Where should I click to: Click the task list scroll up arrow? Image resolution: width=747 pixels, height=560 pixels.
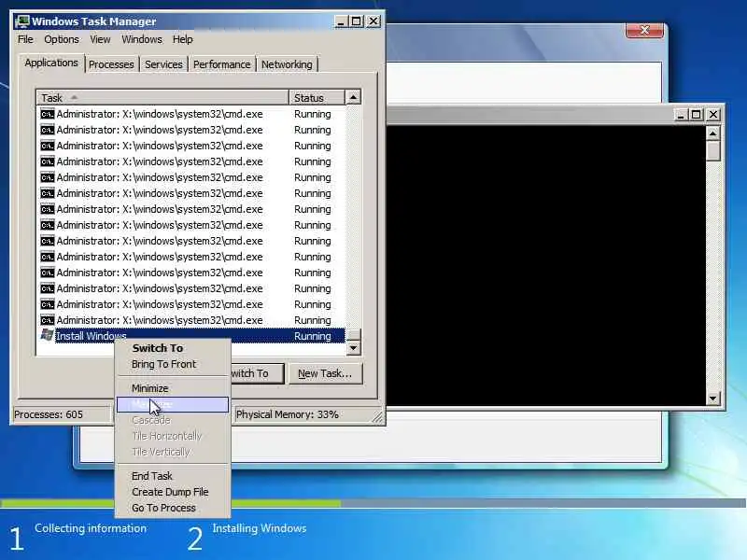coord(353,97)
